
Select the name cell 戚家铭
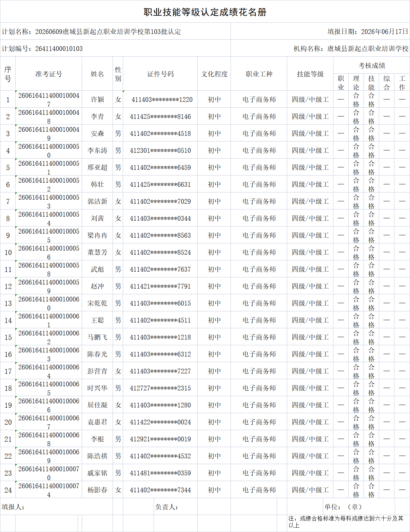pyautogui.click(x=97, y=473)
